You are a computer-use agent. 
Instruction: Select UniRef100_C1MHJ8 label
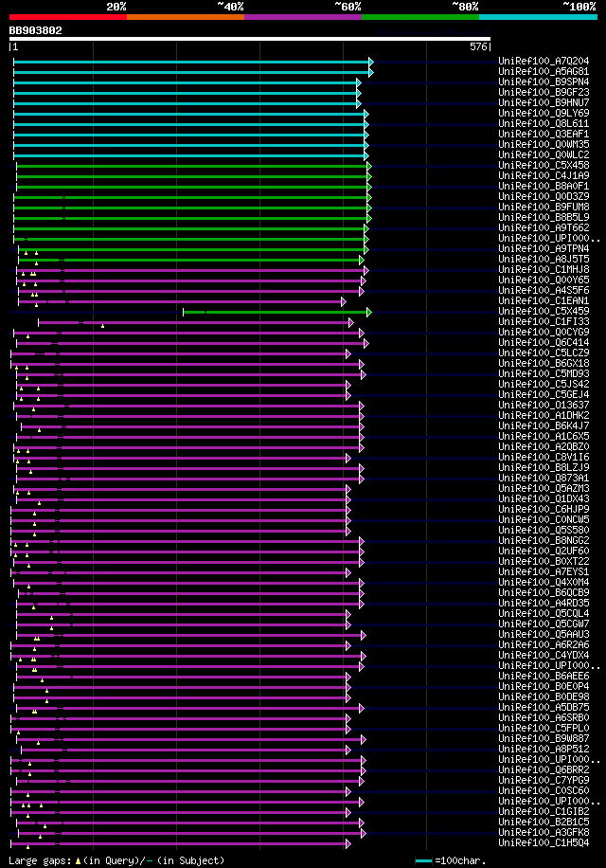click(x=544, y=269)
